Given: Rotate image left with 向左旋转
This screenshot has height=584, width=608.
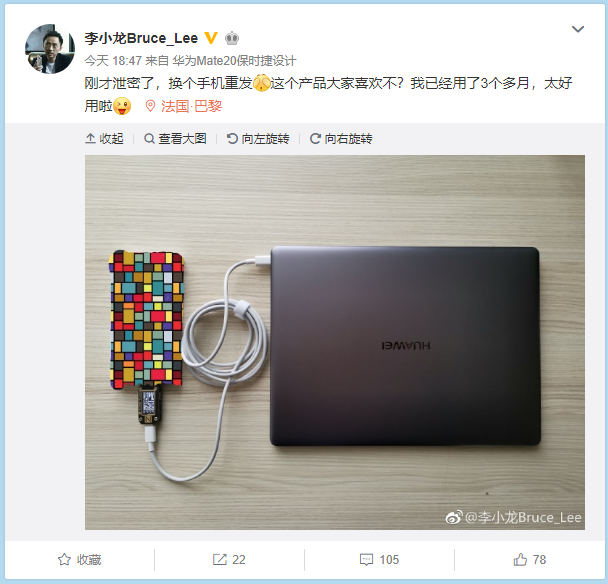Looking at the screenshot, I should click(258, 138).
